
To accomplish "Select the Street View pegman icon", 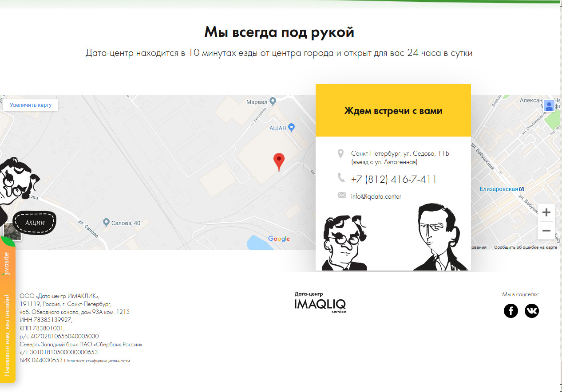I will (x=549, y=106).
